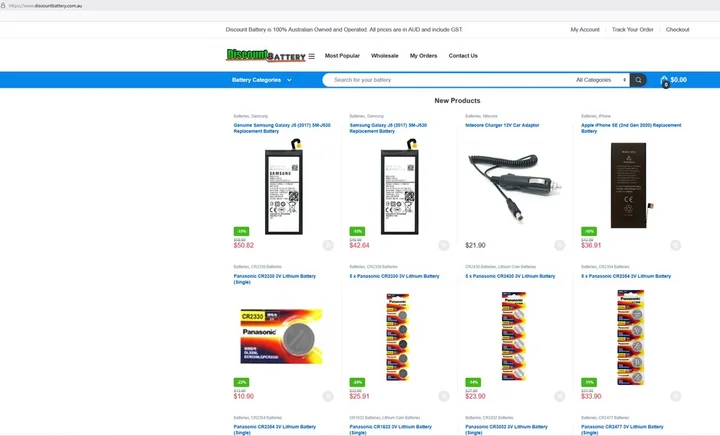Click the search magnifier button
The image size is (720, 436).
click(638, 80)
